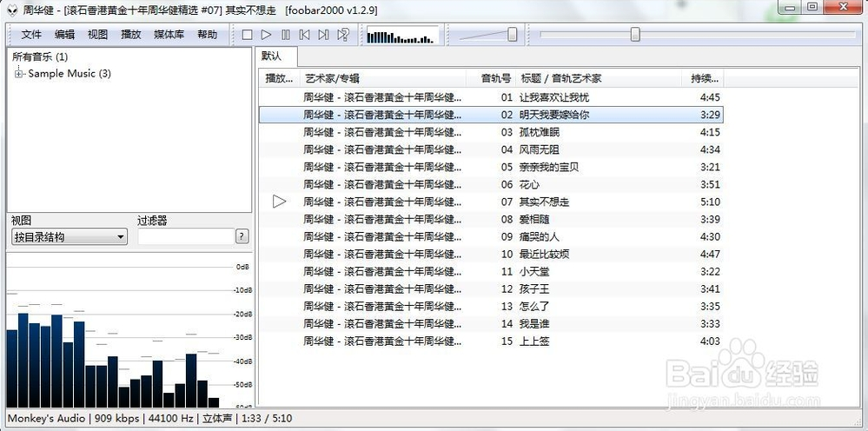Sort by the 播放 column header

point(280,78)
